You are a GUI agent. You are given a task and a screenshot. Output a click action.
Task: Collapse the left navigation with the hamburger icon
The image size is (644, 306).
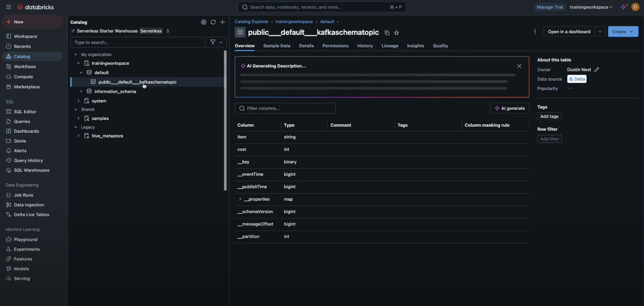tap(9, 7)
